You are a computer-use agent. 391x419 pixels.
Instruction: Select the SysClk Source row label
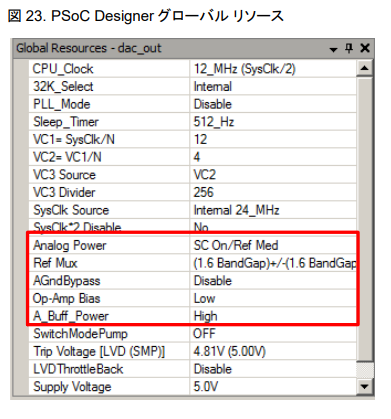coord(71,210)
